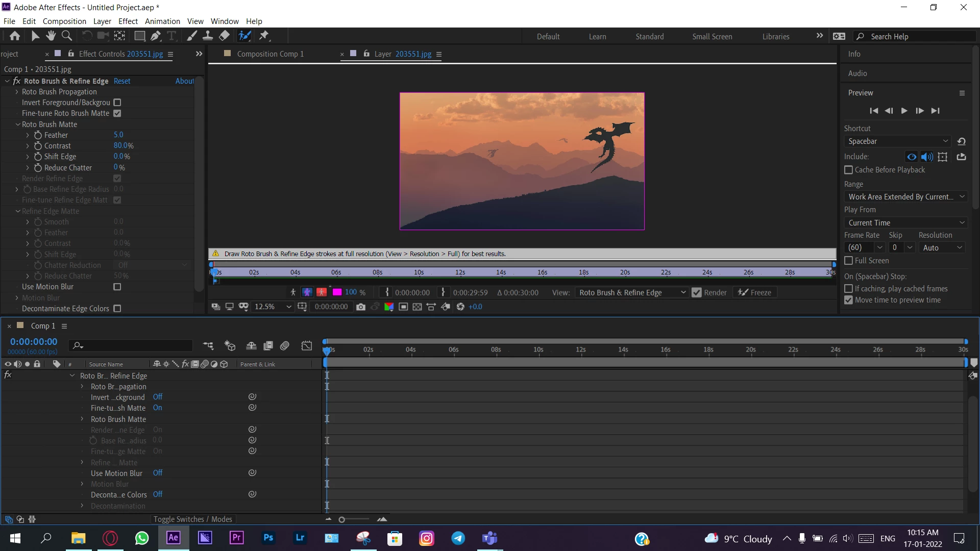Screen dimensions: 980x551
Task: Select the Clone Stamp tool
Action: click(x=207, y=36)
